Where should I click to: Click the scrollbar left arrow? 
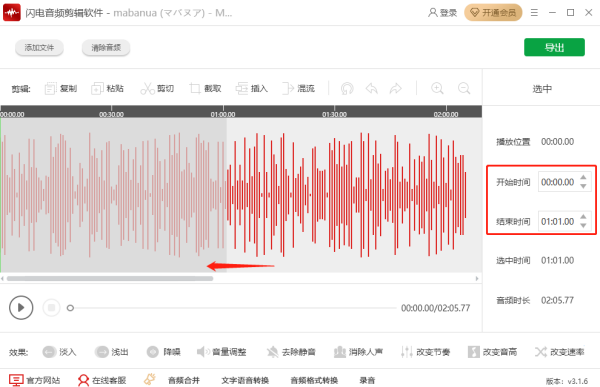3,279
